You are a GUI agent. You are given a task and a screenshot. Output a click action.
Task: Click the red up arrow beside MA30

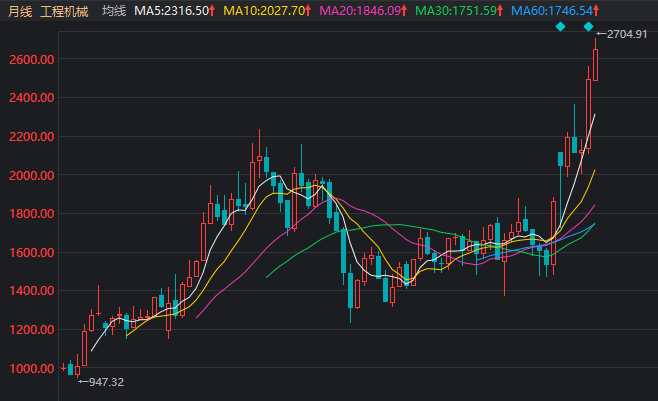click(x=500, y=10)
